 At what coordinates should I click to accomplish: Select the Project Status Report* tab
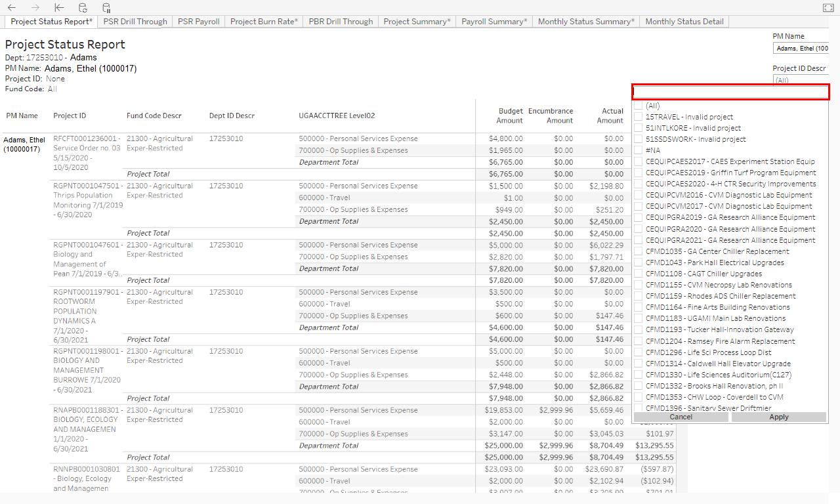pyautogui.click(x=51, y=22)
